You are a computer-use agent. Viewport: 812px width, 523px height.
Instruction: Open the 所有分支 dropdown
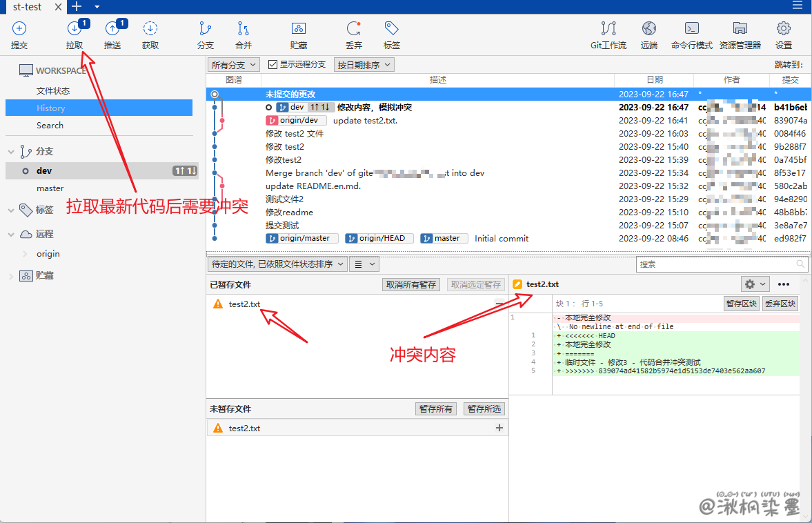[233, 65]
